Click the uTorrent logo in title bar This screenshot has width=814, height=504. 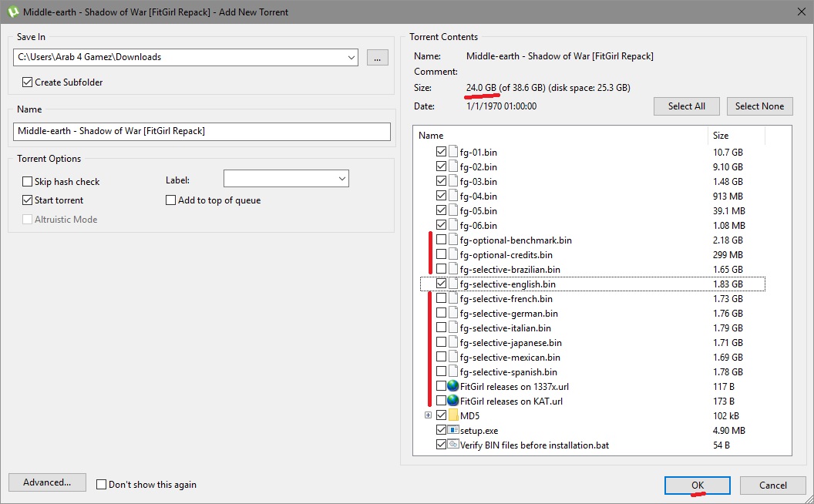[x=12, y=12]
